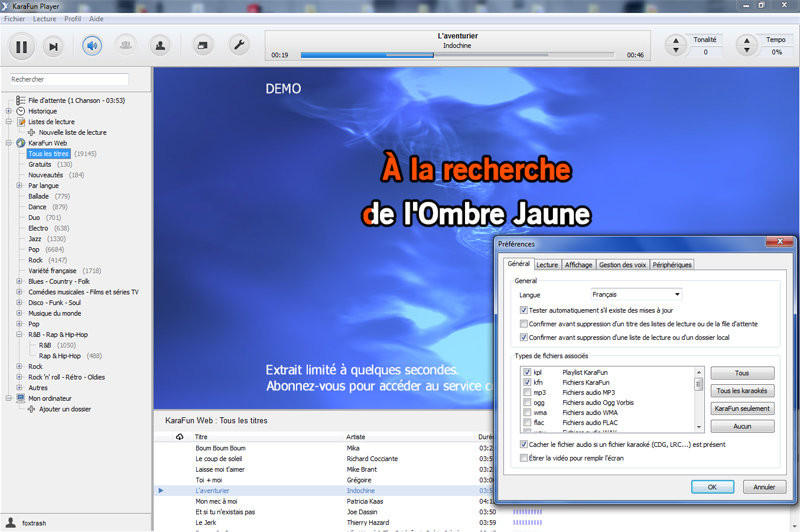
Task: Open the Aide menu
Action: tap(96, 19)
